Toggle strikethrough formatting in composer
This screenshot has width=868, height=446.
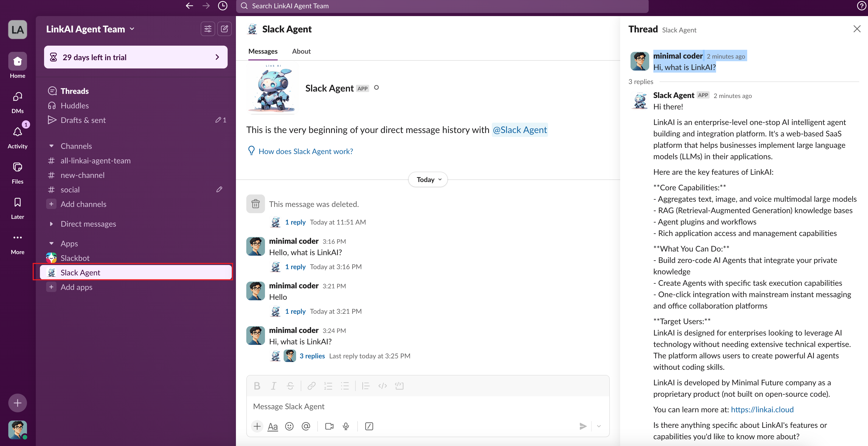point(290,386)
